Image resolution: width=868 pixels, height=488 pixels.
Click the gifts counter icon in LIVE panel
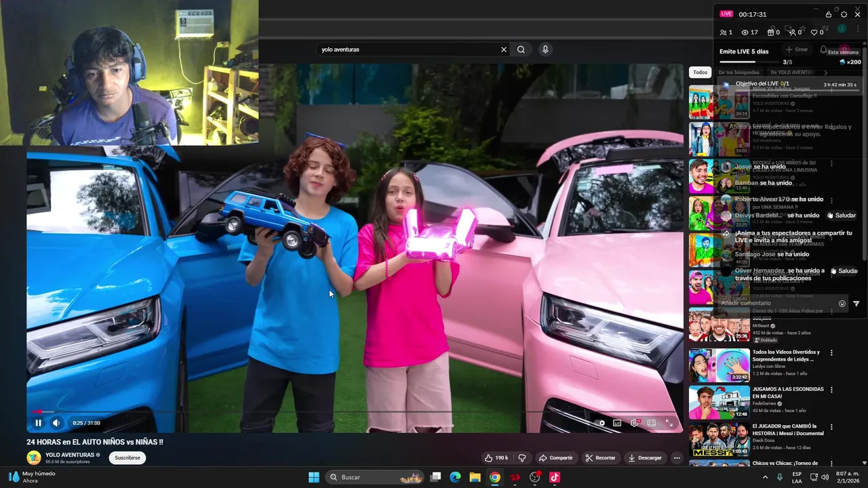click(x=770, y=33)
